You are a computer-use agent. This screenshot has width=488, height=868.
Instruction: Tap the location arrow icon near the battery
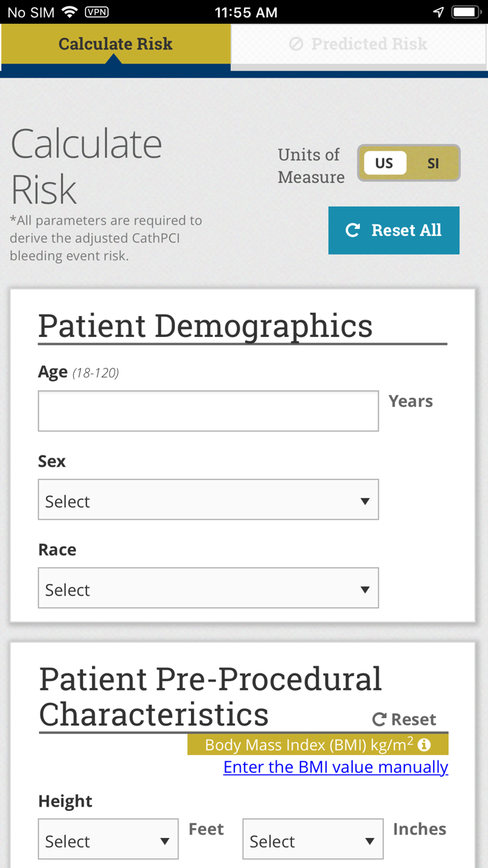(438, 11)
